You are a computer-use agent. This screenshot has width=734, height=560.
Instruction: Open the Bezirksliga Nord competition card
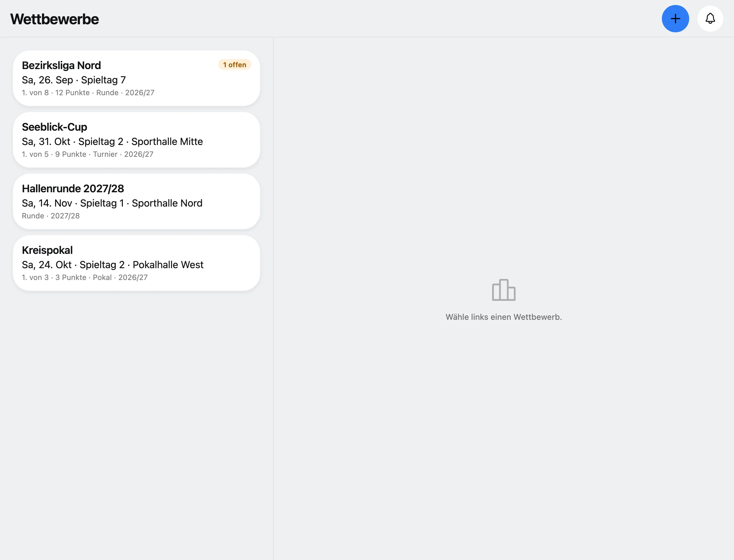pyautogui.click(x=136, y=78)
